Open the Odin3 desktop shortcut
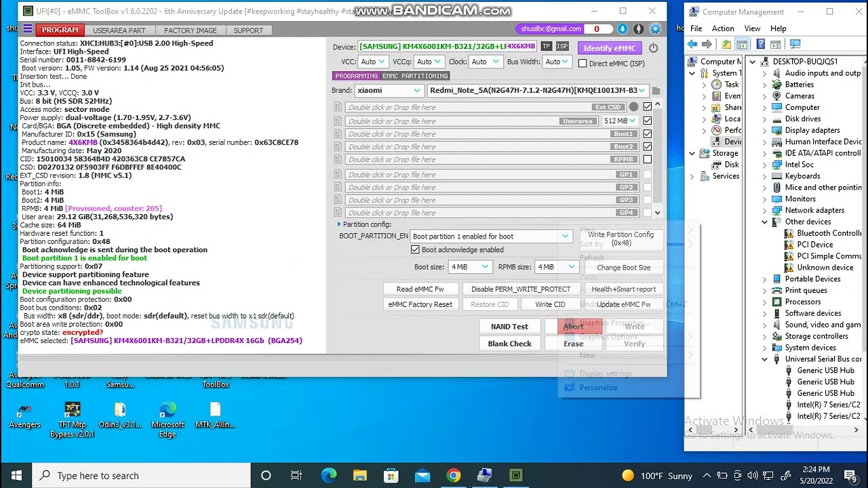Image resolution: width=868 pixels, height=488 pixels. [x=120, y=416]
